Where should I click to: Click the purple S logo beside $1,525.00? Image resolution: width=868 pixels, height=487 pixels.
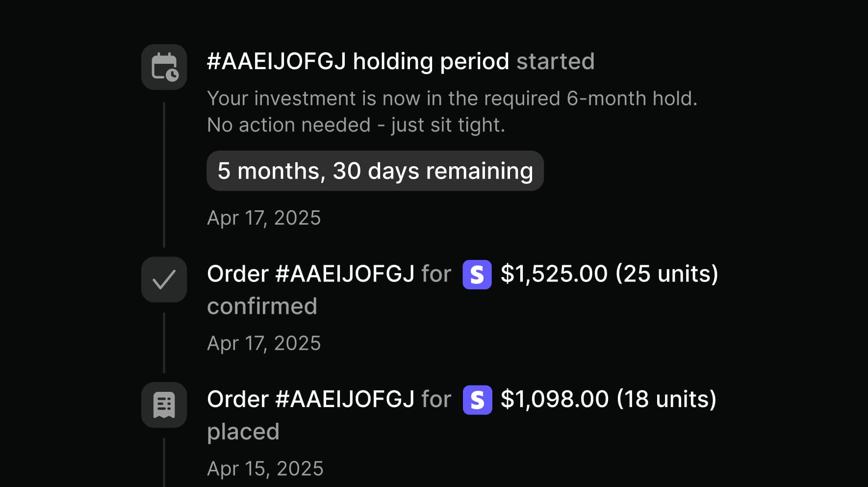[477, 275]
